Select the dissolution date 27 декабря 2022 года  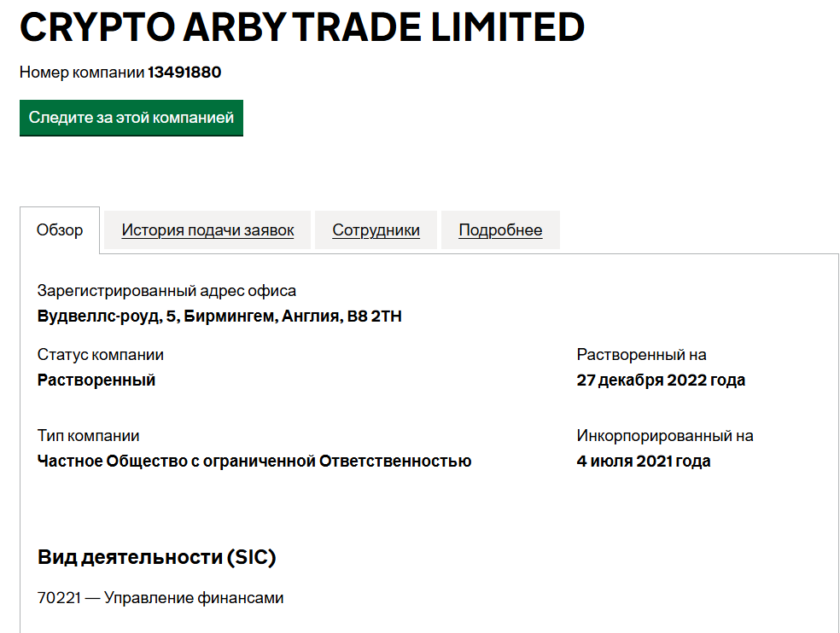pos(662,380)
